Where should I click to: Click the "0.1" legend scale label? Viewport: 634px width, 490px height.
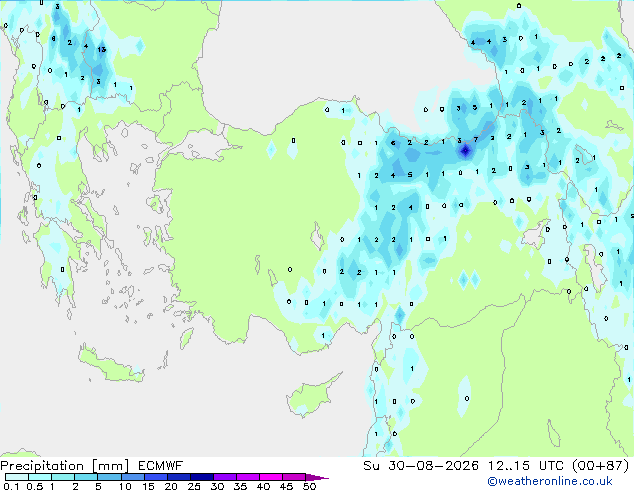[11, 486]
